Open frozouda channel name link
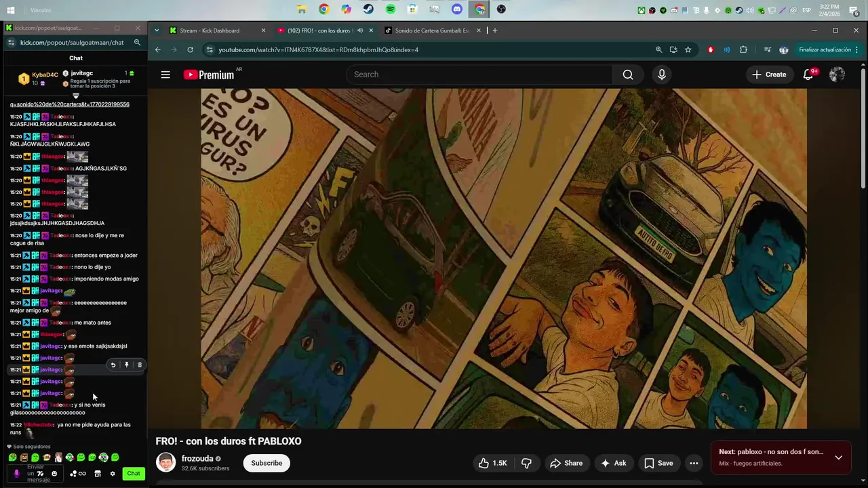 [197, 459]
